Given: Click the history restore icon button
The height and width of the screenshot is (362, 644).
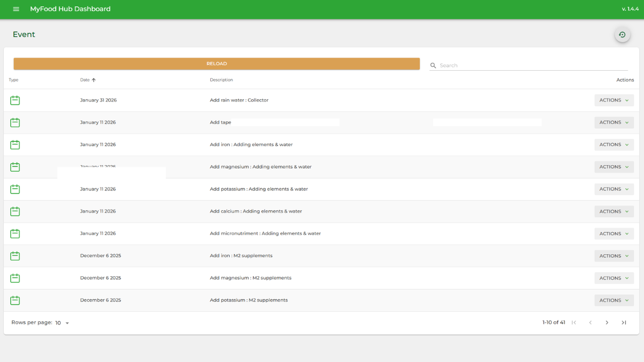Looking at the screenshot, I should tap(622, 35).
